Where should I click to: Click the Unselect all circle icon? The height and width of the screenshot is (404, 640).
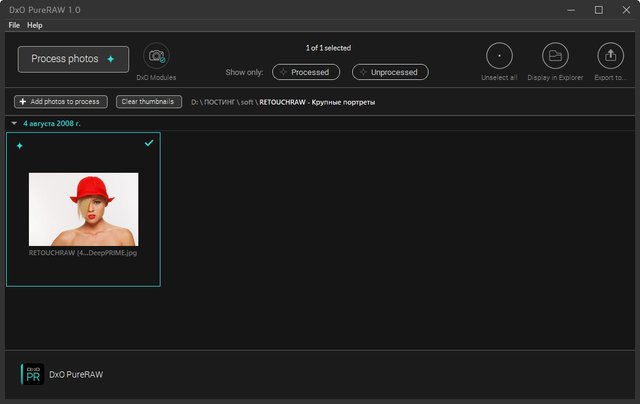(499, 57)
